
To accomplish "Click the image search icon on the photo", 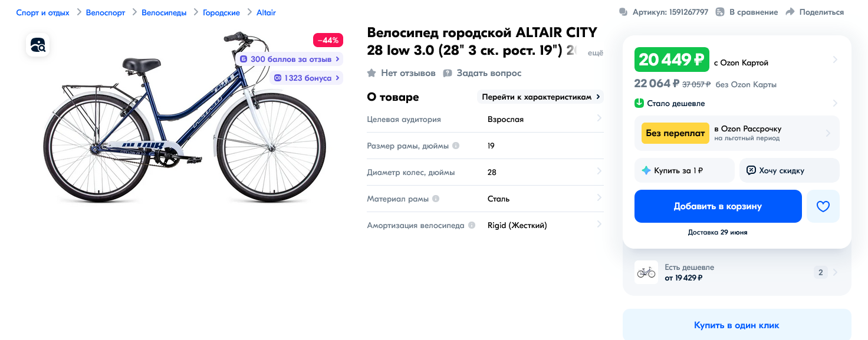I will [38, 45].
